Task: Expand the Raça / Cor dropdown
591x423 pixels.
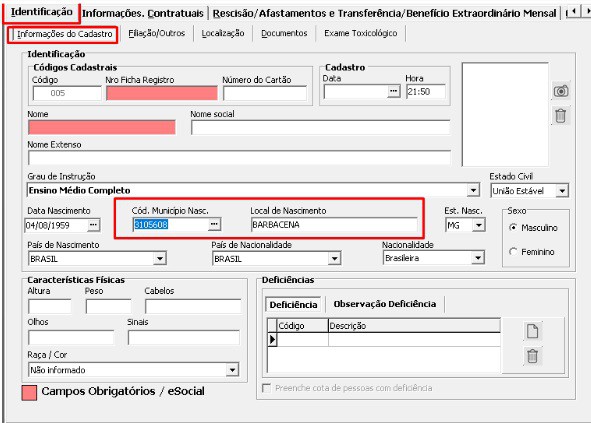Action: pyautogui.click(x=233, y=370)
